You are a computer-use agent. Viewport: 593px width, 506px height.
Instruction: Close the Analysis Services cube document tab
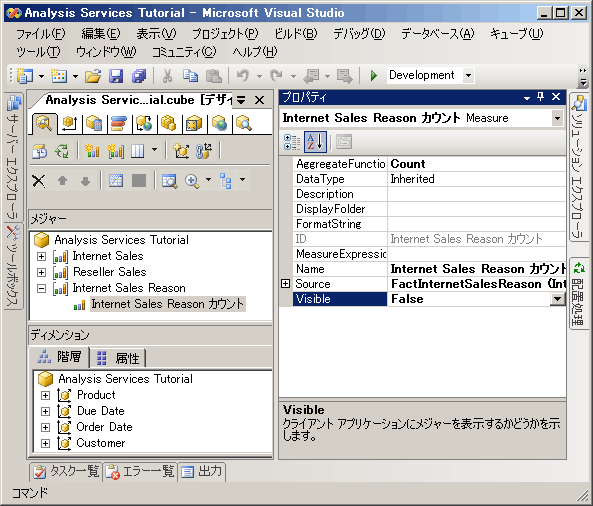click(x=259, y=100)
